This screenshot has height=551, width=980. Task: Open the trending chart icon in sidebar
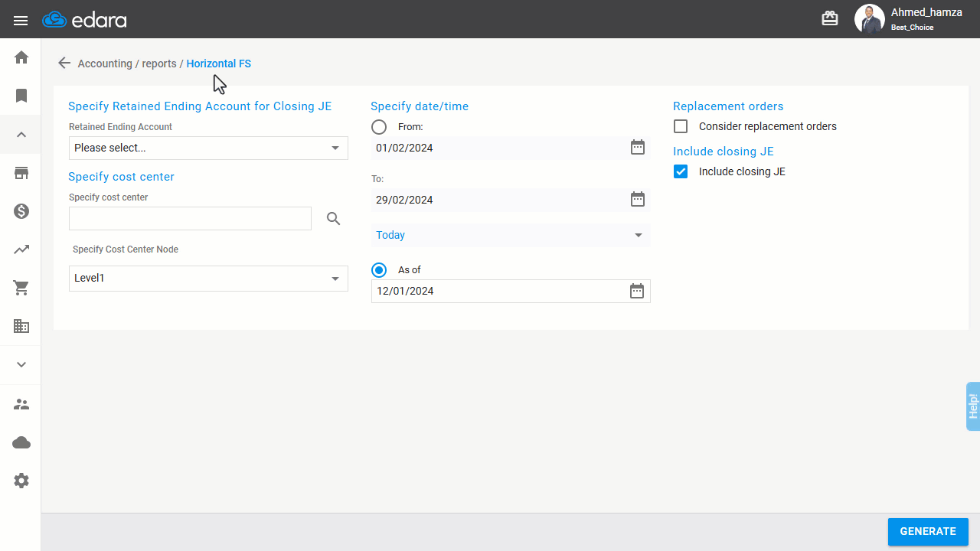point(21,249)
